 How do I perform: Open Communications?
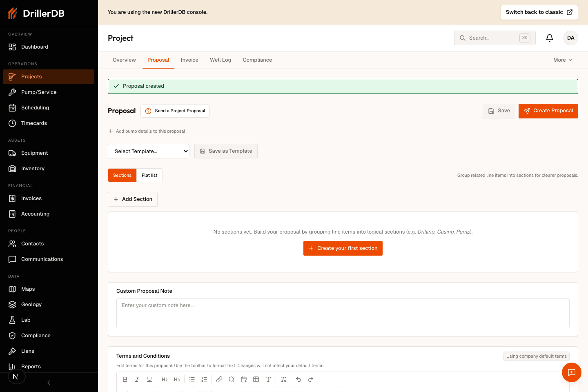coord(49,259)
